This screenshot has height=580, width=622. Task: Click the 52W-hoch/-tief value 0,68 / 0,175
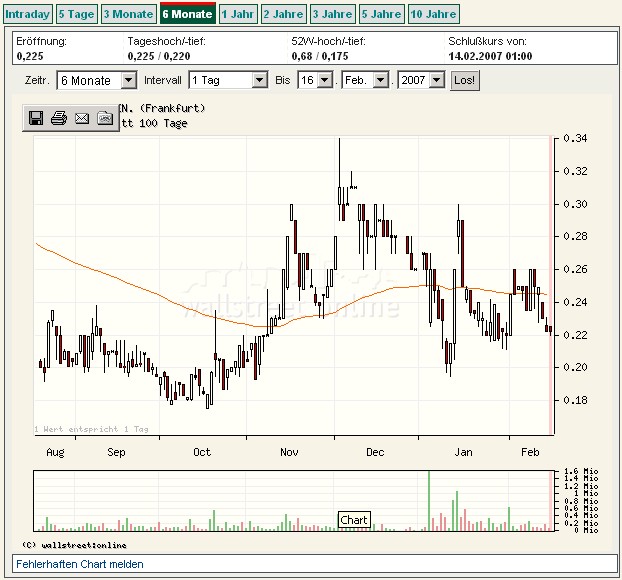click(x=320, y=56)
